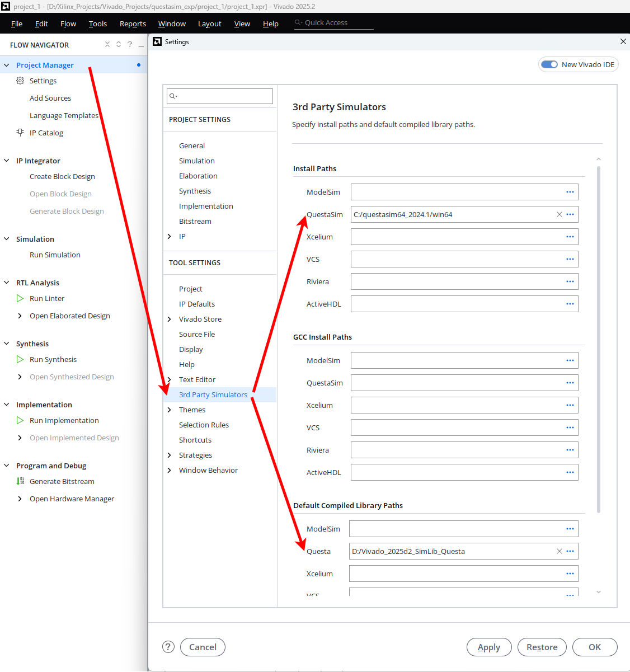Expand Open Hardware Manager
Viewport: 630px width, 672px height.
20,499
